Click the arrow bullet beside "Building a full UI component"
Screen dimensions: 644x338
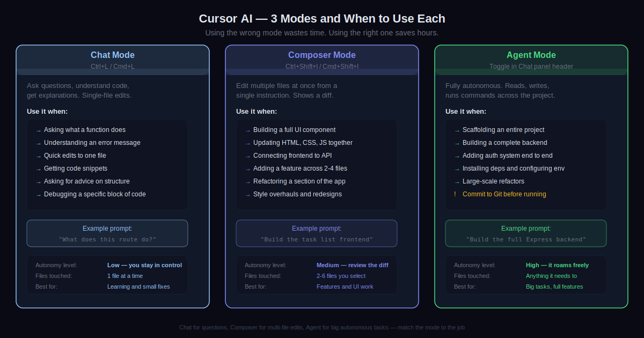pyautogui.click(x=247, y=130)
